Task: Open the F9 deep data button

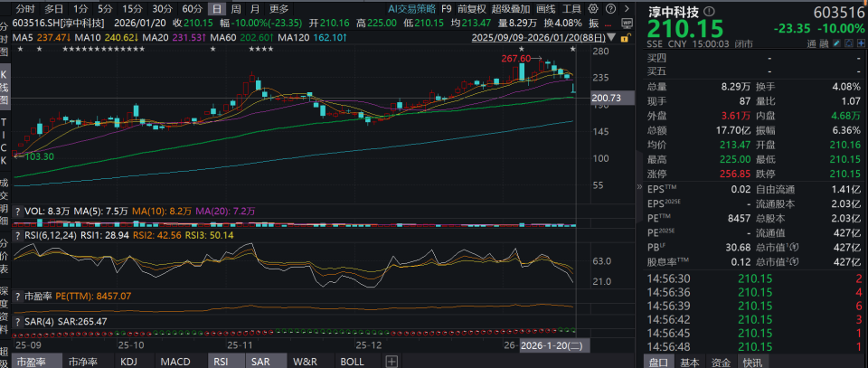Action: point(446,9)
